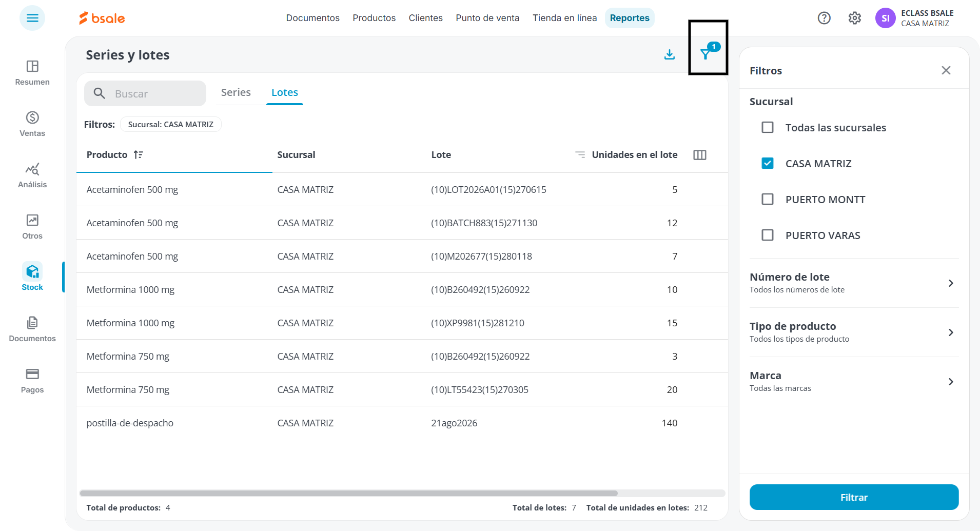Screen dimensions: 980x531
Task: Click Total de productos footer label
Action: coord(123,507)
